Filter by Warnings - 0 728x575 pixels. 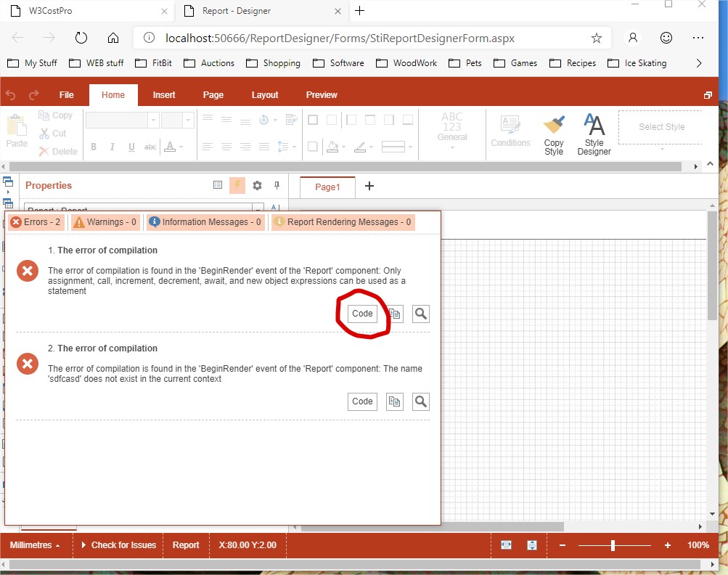click(105, 222)
